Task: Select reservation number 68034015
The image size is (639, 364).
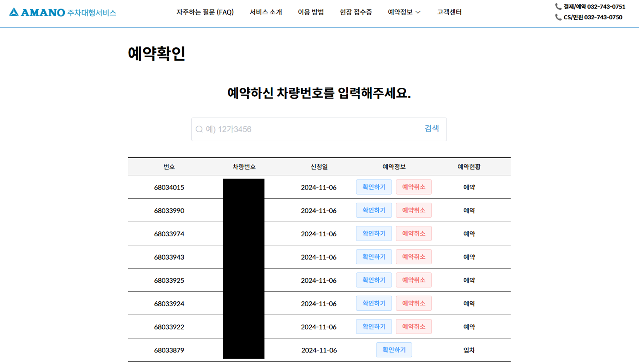Action: [169, 187]
